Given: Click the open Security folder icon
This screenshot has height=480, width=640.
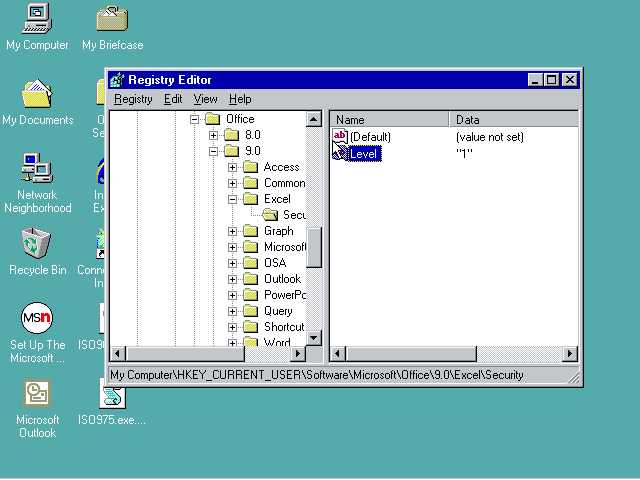Looking at the screenshot, I should 270,215.
